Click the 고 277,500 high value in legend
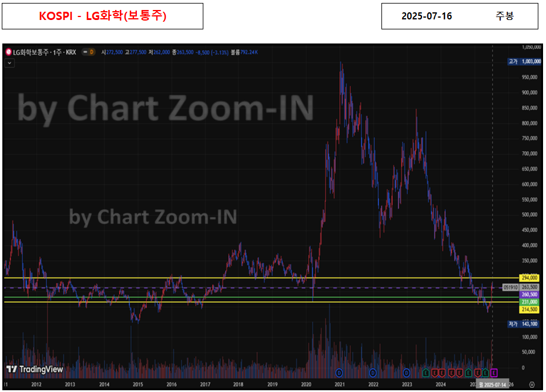The height and width of the screenshot is (392, 546). (135, 52)
